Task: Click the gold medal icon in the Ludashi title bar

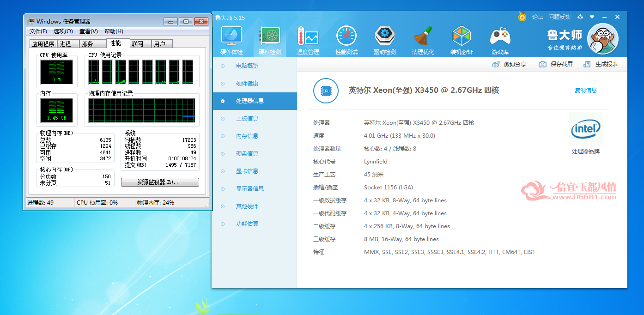Action: point(522,17)
